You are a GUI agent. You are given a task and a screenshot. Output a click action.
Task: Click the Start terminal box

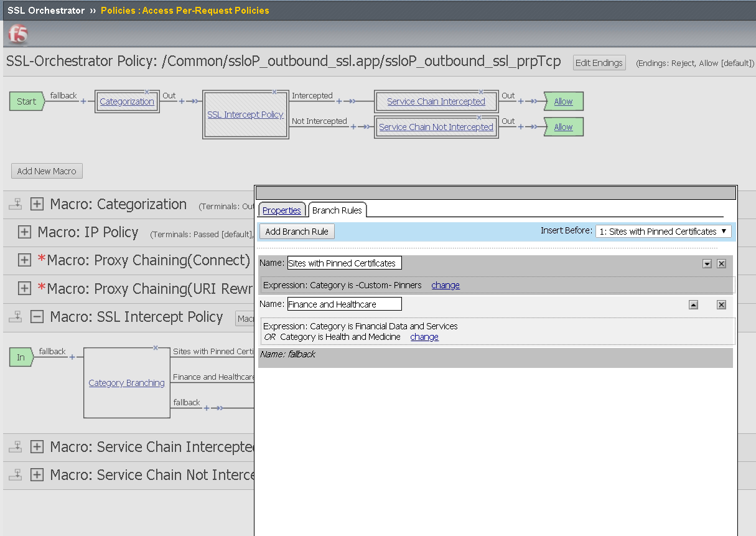(27, 101)
